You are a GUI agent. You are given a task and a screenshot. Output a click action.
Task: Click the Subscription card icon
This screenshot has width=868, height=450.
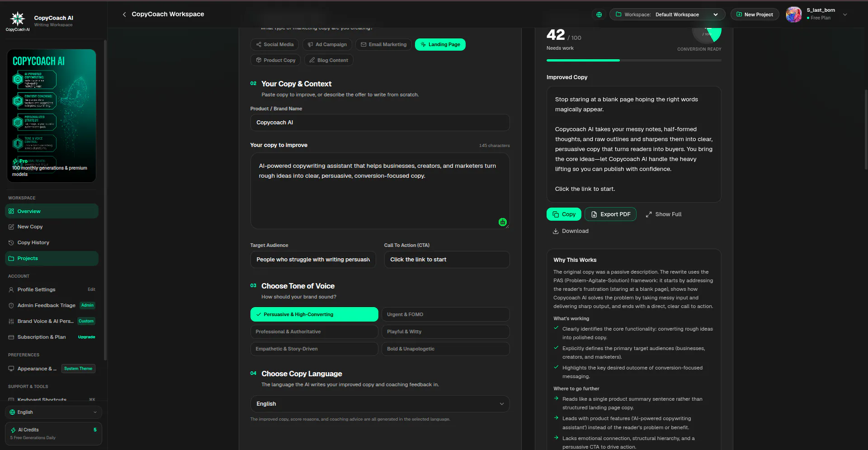[11, 337]
